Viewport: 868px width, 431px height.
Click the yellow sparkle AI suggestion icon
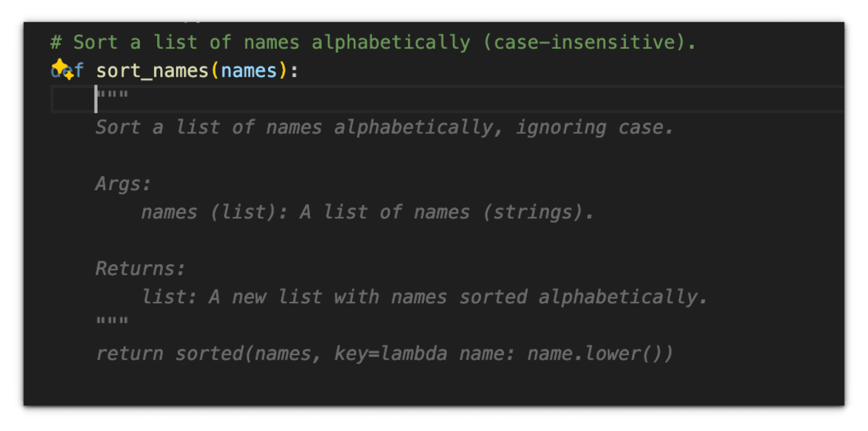pos(62,69)
